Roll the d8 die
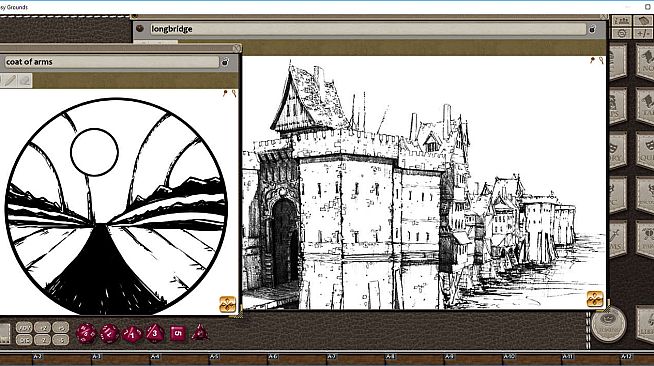Image resolution: width=654 pixels, height=366 pixels. pos(154,333)
